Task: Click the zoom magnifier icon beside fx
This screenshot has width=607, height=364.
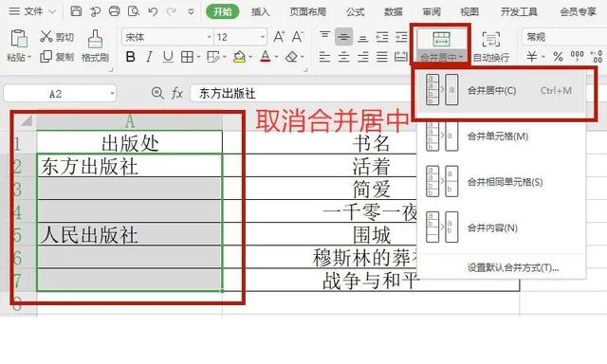Action: click(157, 93)
